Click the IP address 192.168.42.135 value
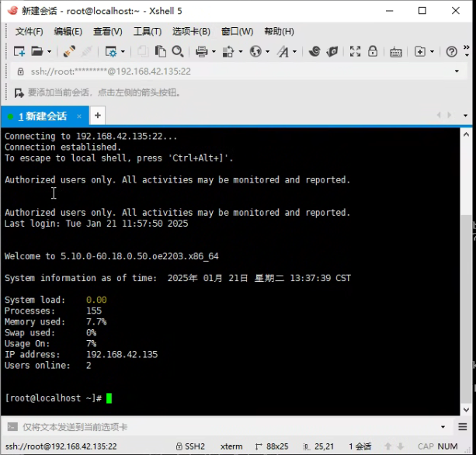This screenshot has width=476, height=455. tap(122, 355)
